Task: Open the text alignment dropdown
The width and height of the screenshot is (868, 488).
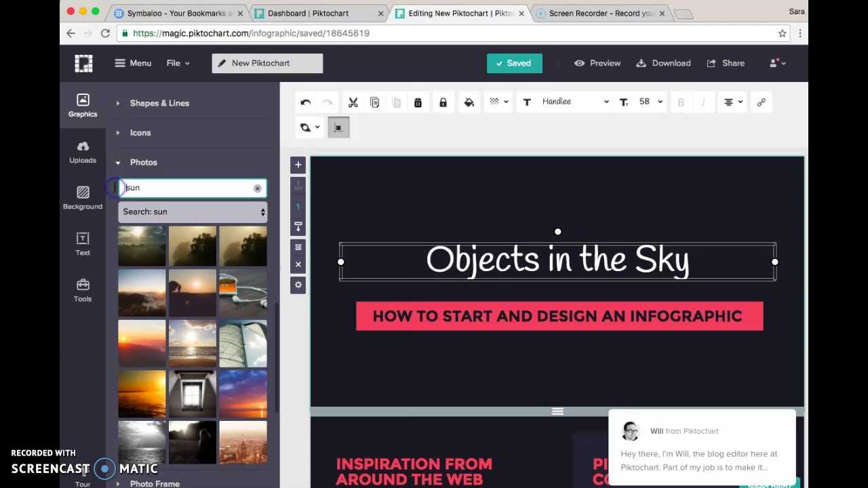Action: point(733,102)
